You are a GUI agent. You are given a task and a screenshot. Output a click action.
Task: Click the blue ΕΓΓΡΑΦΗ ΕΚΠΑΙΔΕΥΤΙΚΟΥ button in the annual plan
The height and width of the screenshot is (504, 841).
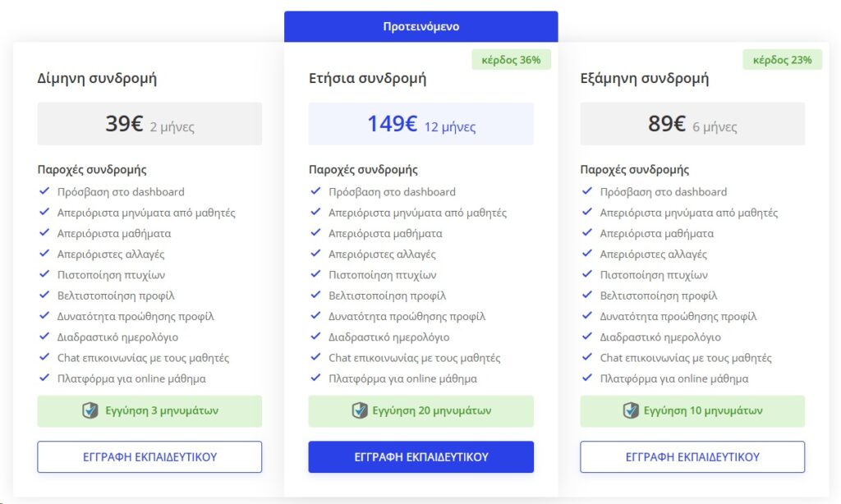click(421, 457)
